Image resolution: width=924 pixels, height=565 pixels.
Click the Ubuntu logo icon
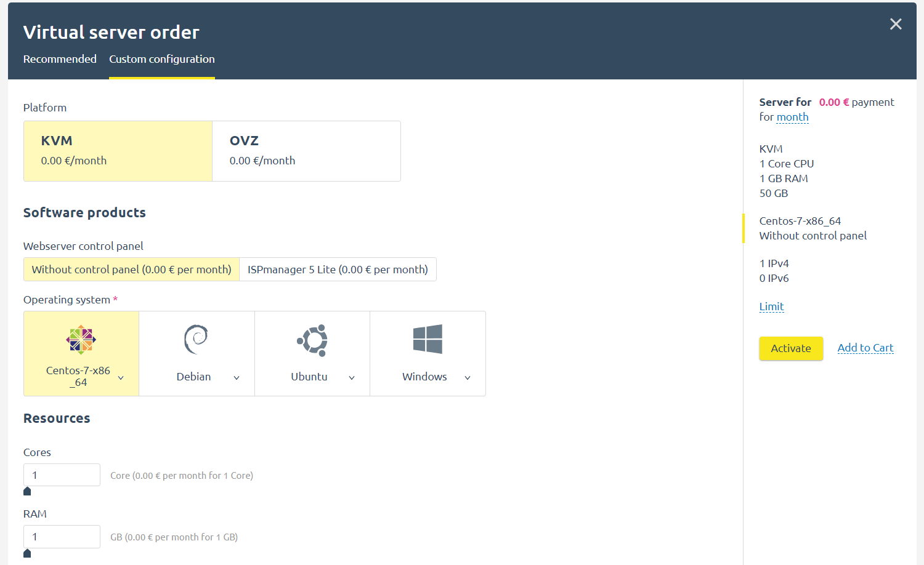(x=312, y=340)
